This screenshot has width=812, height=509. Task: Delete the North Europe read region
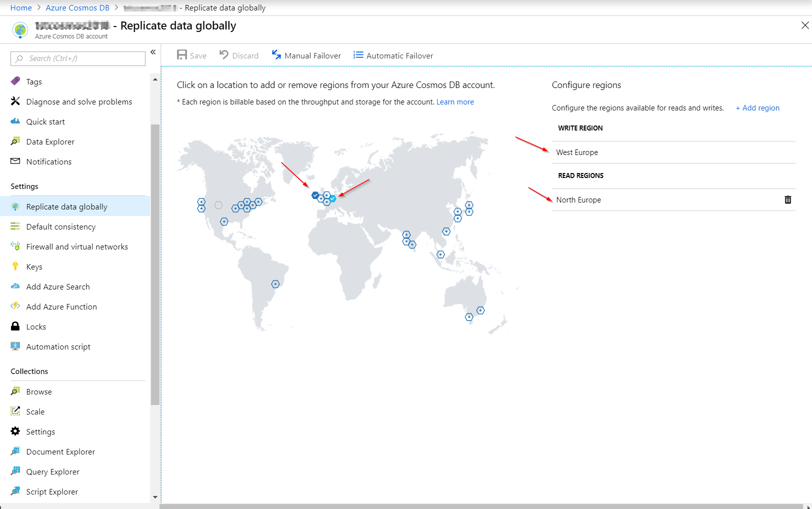788,199
